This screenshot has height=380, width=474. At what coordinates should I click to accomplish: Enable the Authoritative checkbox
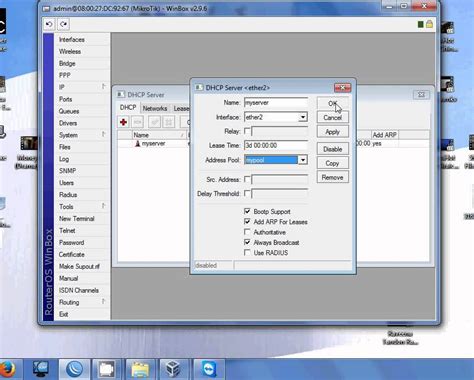pyautogui.click(x=247, y=232)
